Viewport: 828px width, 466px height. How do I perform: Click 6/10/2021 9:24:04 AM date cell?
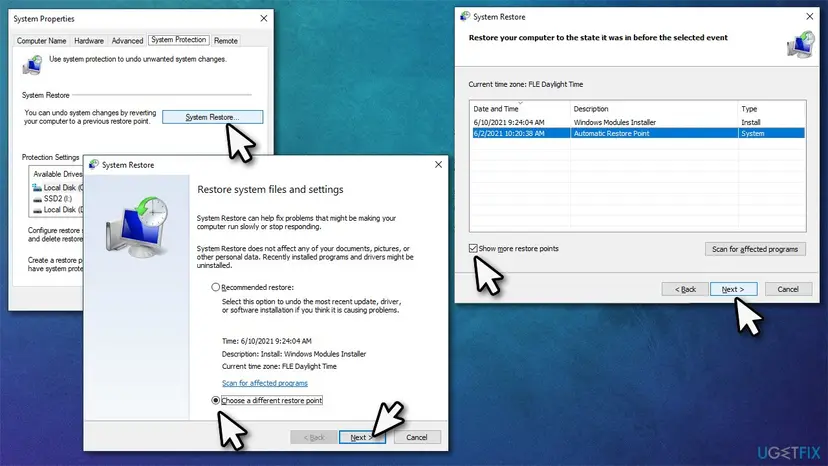[509, 122]
